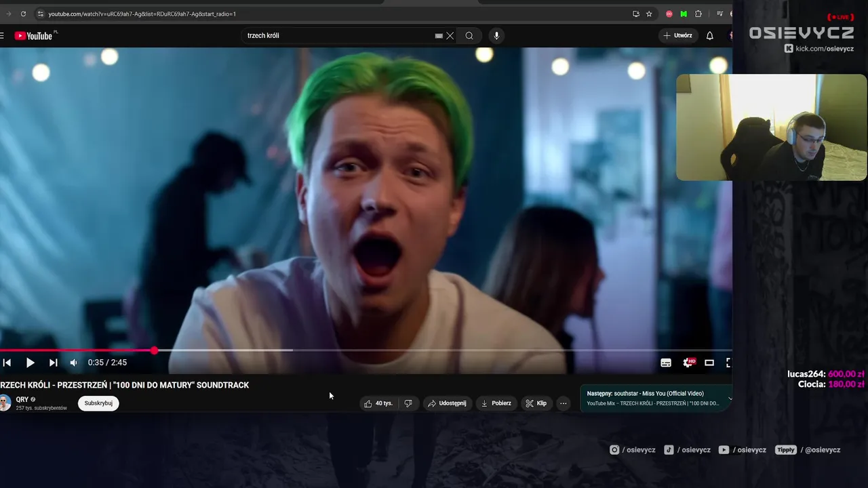Open the YouTube account avatar
The width and height of the screenshot is (868, 488).
[730, 35]
